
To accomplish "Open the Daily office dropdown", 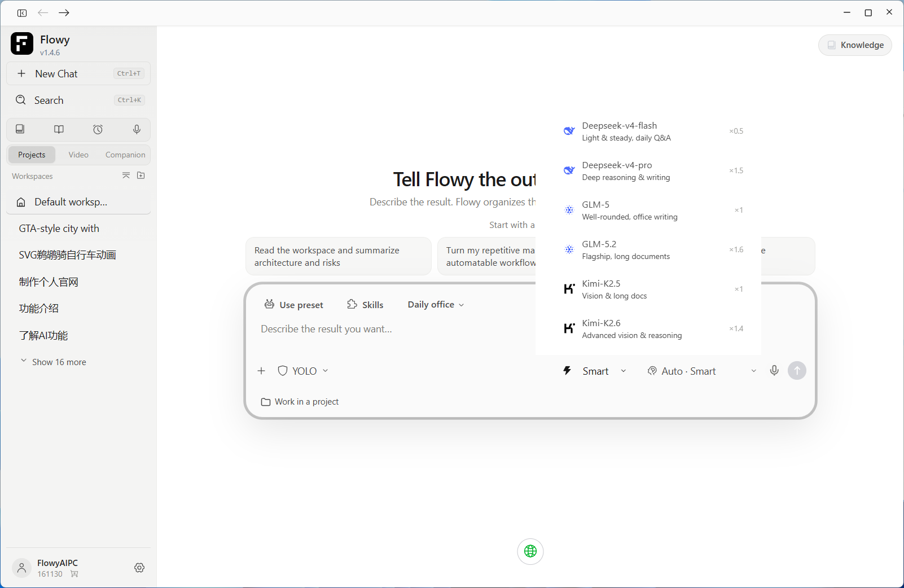I will pos(436,305).
